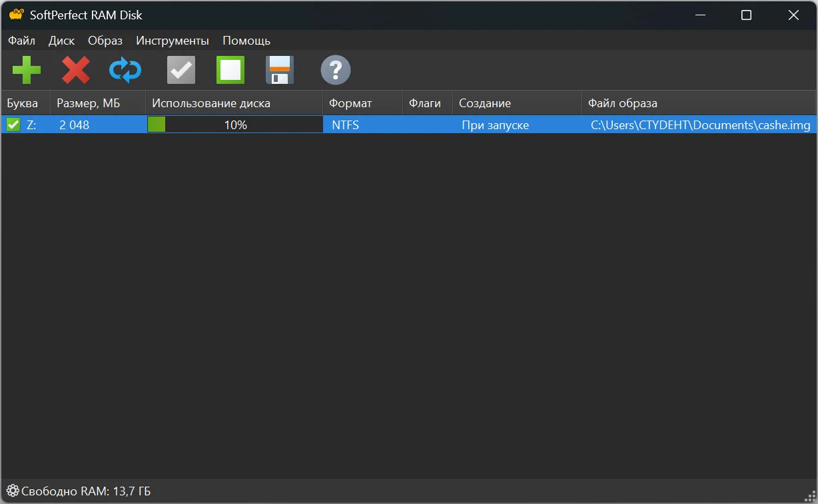This screenshot has height=504, width=818.
Task: Click the red X Remove disk icon
Action: click(76, 70)
